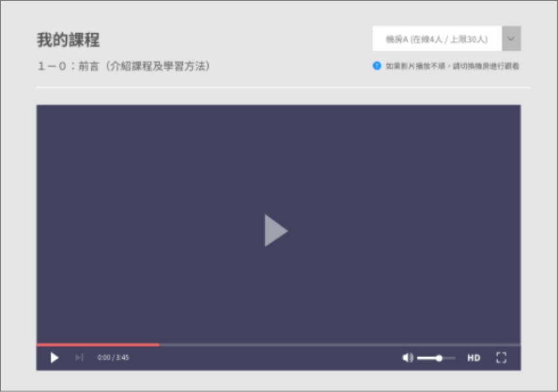
Task: Seek to the middle of the gray progress bar
Action: (278, 344)
